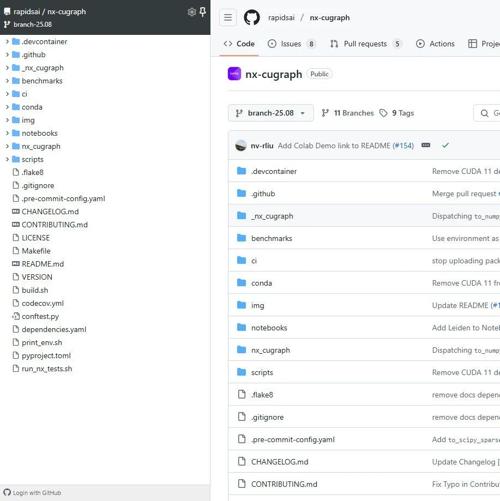
Task: Open the 9 Tags link
Action: pyautogui.click(x=397, y=113)
